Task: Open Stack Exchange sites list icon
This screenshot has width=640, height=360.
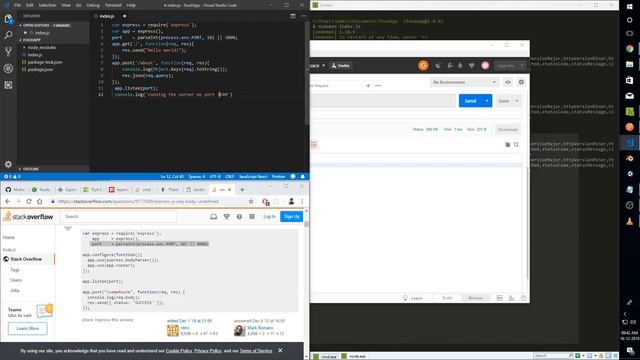Action: (252, 217)
